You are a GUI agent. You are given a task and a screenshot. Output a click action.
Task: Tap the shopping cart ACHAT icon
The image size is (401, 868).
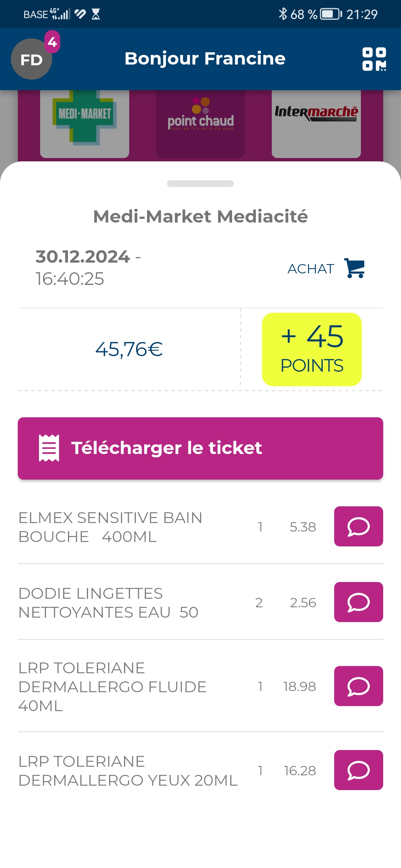[x=355, y=268]
